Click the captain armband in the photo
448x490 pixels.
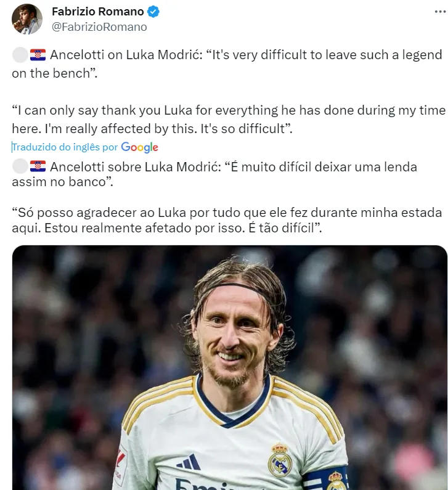point(326,479)
